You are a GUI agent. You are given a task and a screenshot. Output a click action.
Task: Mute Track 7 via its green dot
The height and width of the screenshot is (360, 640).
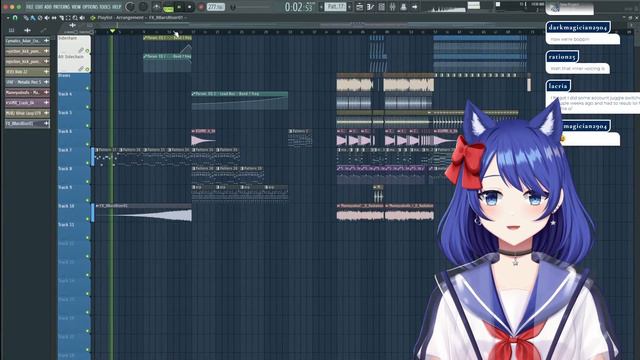[87, 163]
